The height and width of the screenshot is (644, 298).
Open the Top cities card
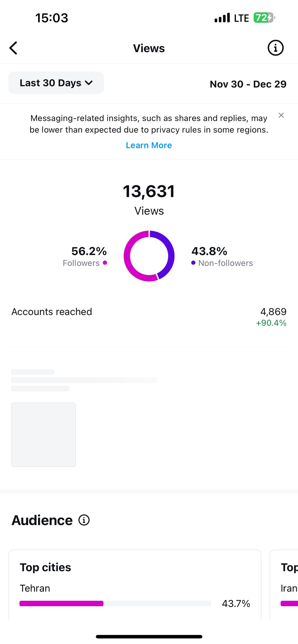pos(135,585)
